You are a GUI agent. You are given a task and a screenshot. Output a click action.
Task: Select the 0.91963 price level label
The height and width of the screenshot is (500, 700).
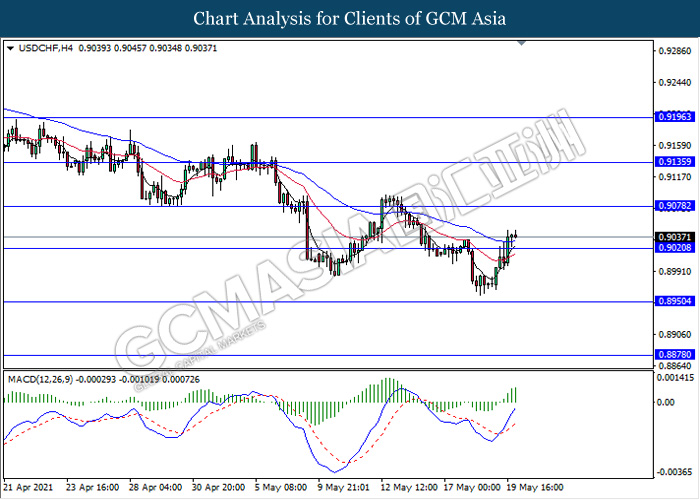tap(675, 117)
